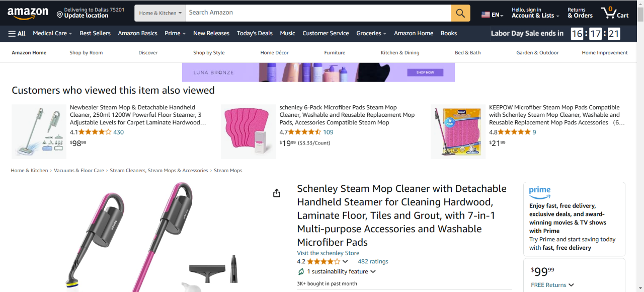Click inside the Search Amazon field
The height and width of the screenshot is (292, 644).
pyautogui.click(x=318, y=13)
